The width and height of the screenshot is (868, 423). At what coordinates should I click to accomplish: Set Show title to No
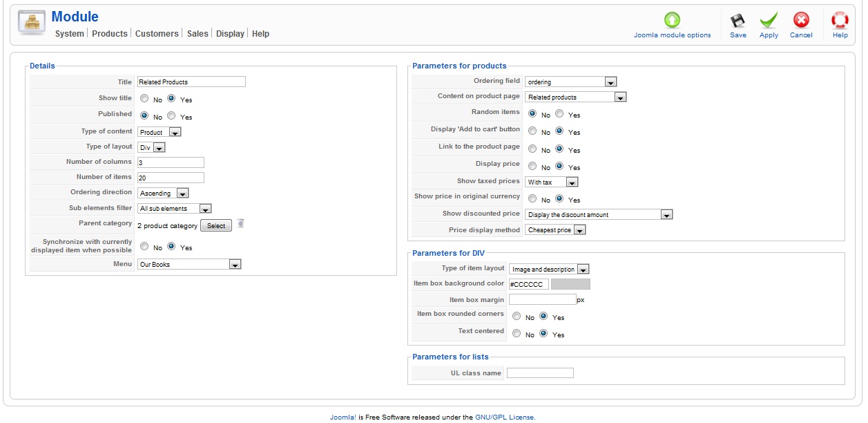click(x=144, y=99)
